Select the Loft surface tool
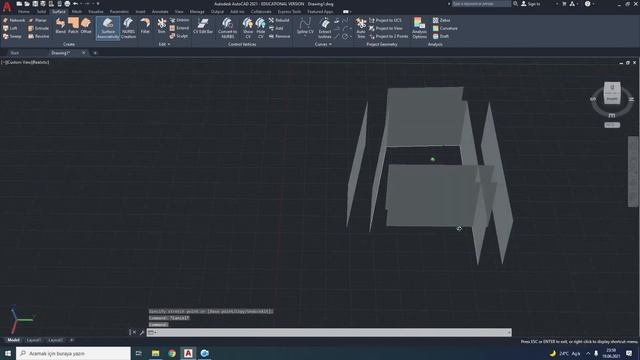This screenshot has width=640, height=360. coord(10,28)
